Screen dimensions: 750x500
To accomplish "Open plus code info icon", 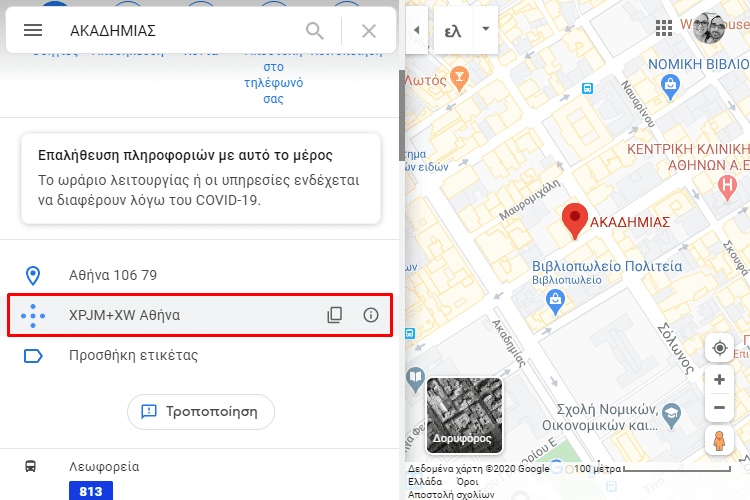I will (x=371, y=315).
